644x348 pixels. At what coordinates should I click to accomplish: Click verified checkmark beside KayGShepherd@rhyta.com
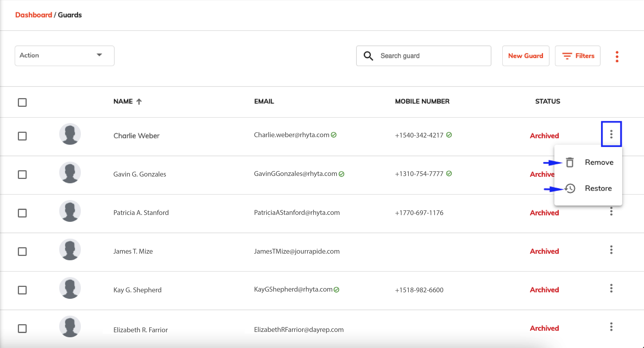[x=337, y=290]
